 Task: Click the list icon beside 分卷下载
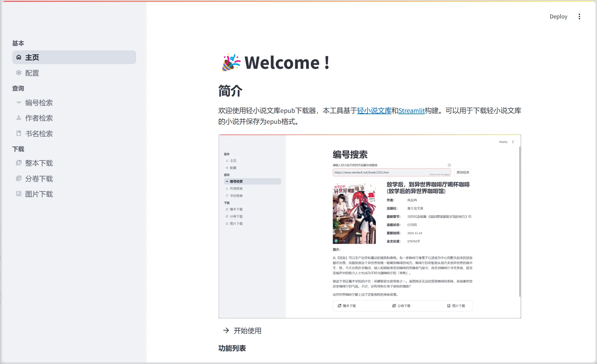tap(19, 179)
